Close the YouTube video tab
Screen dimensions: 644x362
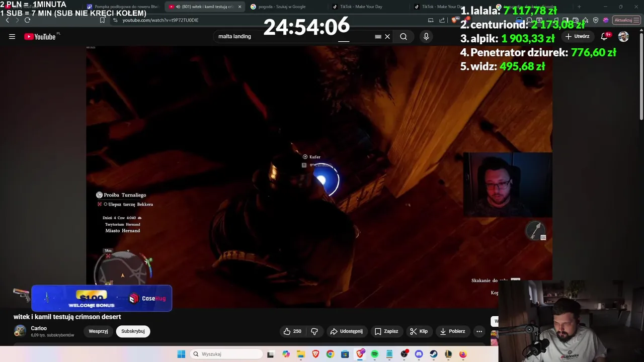(239, 7)
